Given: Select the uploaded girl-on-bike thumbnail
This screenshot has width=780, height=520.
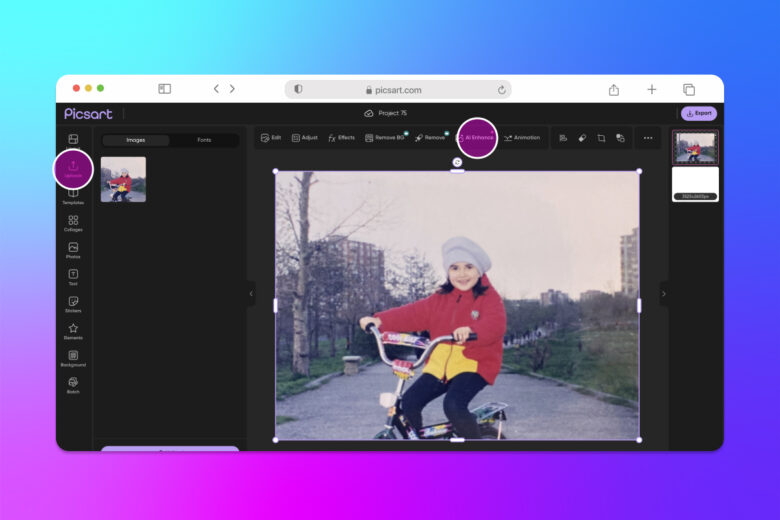Looking at the screenshot, I should (123, 179).
